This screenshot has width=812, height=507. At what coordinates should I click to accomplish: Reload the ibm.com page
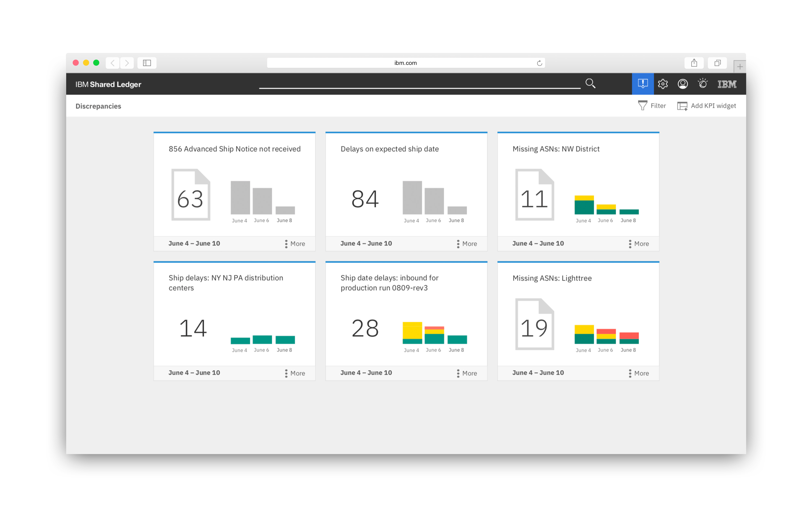(539, 63)
